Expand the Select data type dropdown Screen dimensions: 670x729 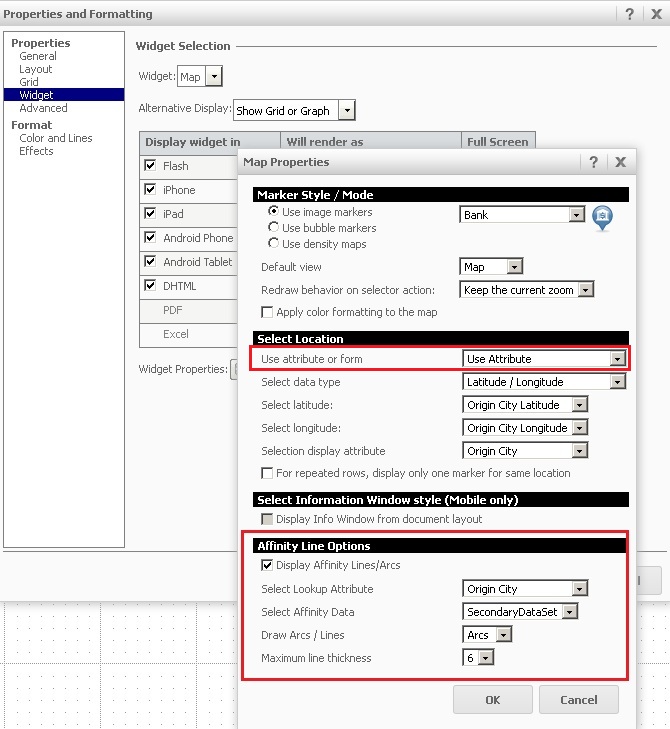617,382
